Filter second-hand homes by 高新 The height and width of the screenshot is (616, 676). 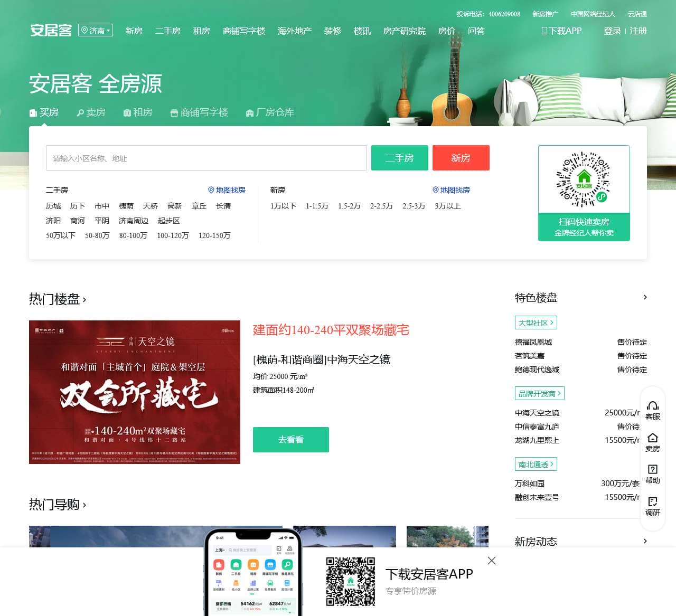pyautogui.click(x=175, y=206)
